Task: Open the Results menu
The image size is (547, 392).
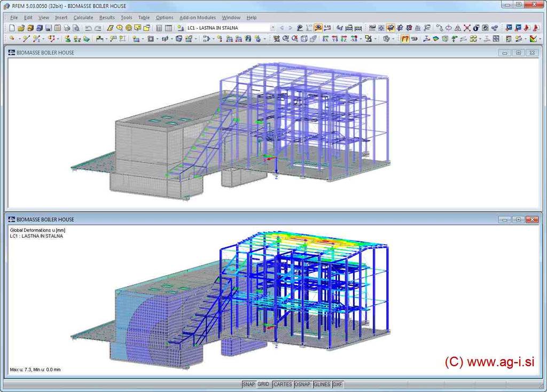Action: pos(107,18)
